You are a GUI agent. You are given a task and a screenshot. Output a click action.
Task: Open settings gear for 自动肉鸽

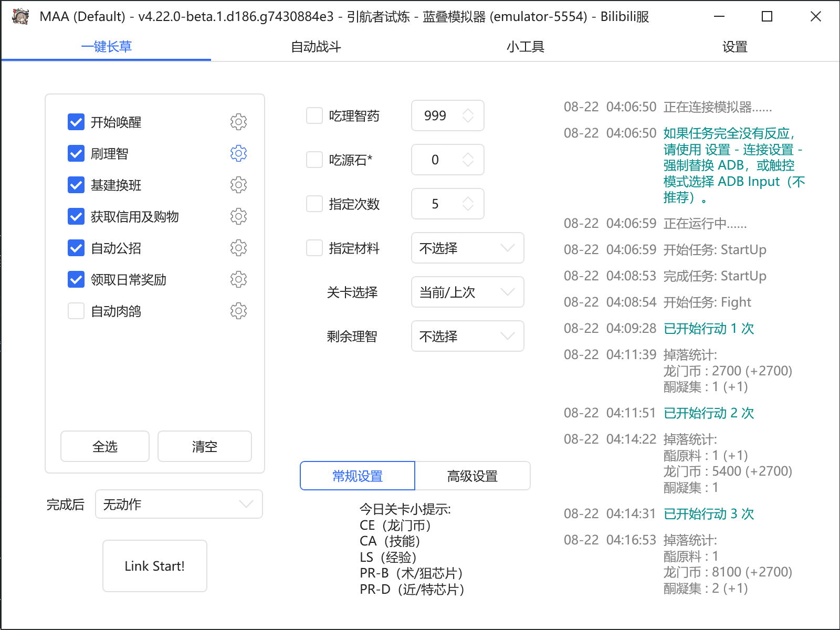click(x=239, y=311)
